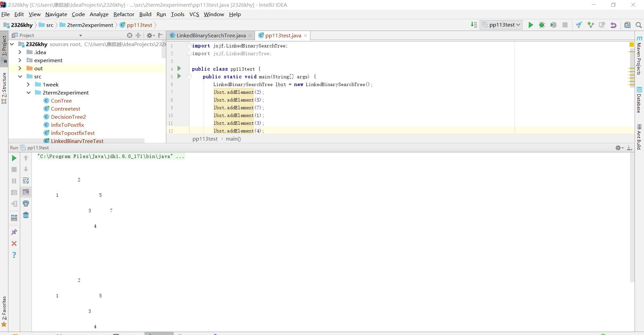
Task: Expand the .idea folder
Action: point(20,52)
